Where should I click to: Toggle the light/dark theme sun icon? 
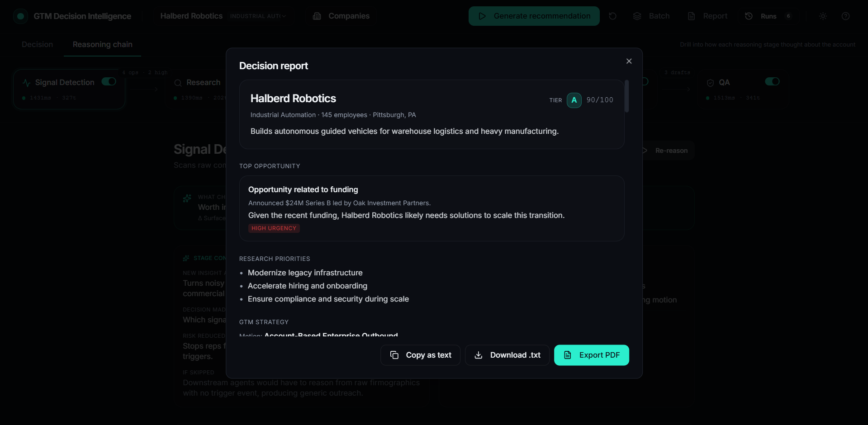[823, 16]
